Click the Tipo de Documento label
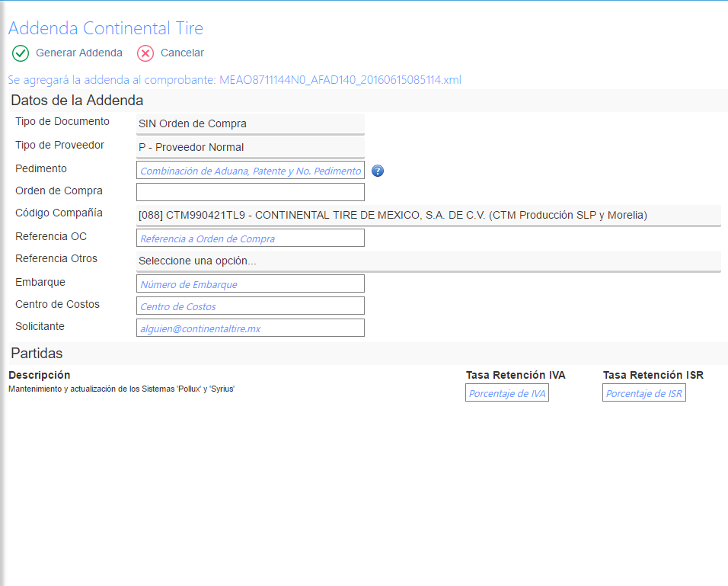Image resolution: width=728 pixels, height=586 pixels. click(62, 122)
